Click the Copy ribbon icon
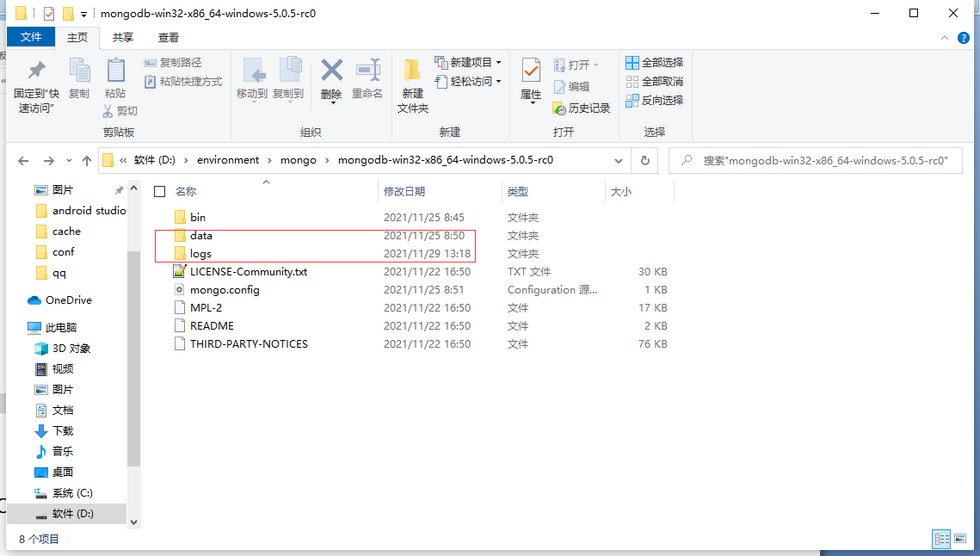This screenshot has height=556, width=980. pyautogui.click(x=79, y=71)
